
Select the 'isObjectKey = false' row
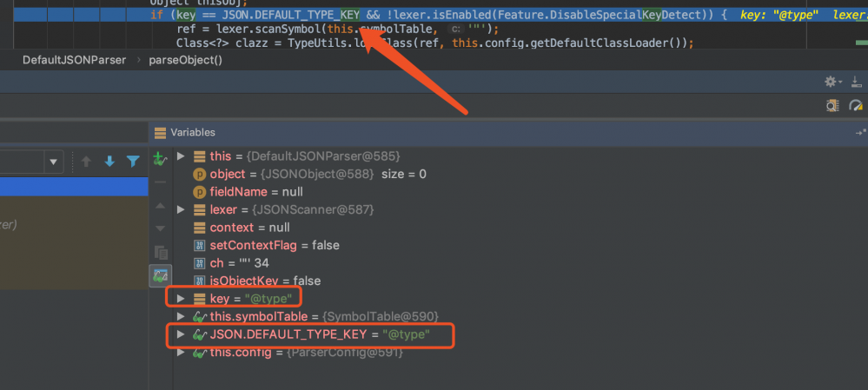[520, 281]
